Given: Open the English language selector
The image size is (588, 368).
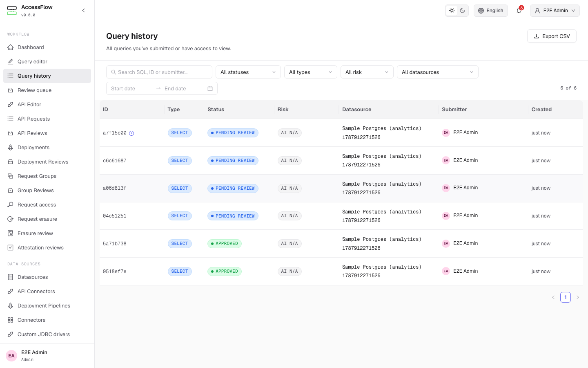Looking at the screenshot, I should [x=491, y=11].
